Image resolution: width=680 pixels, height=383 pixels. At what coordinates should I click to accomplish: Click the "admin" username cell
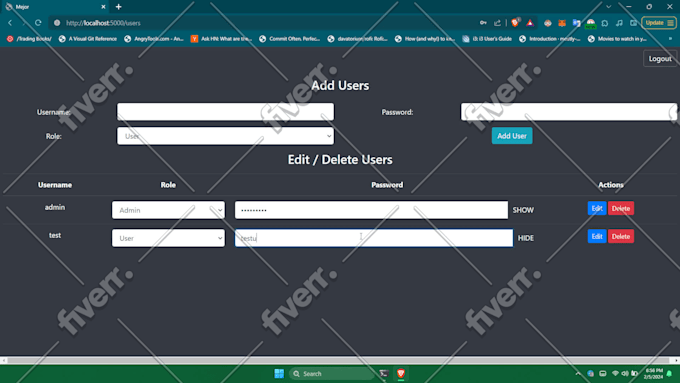coord(55,207)
